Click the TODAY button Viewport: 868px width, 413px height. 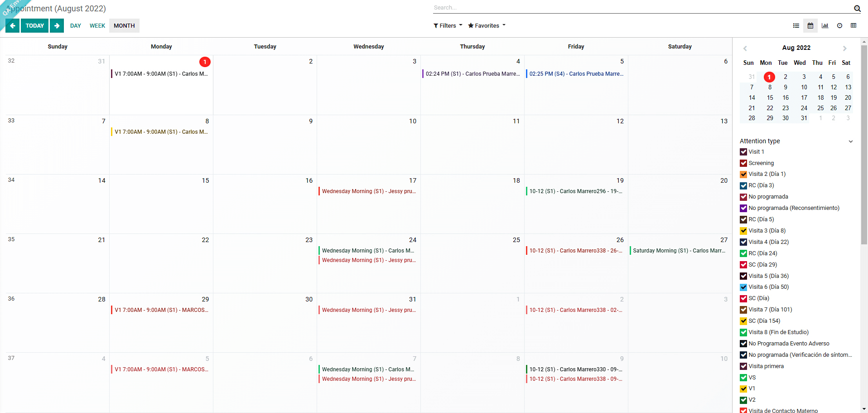34,25
